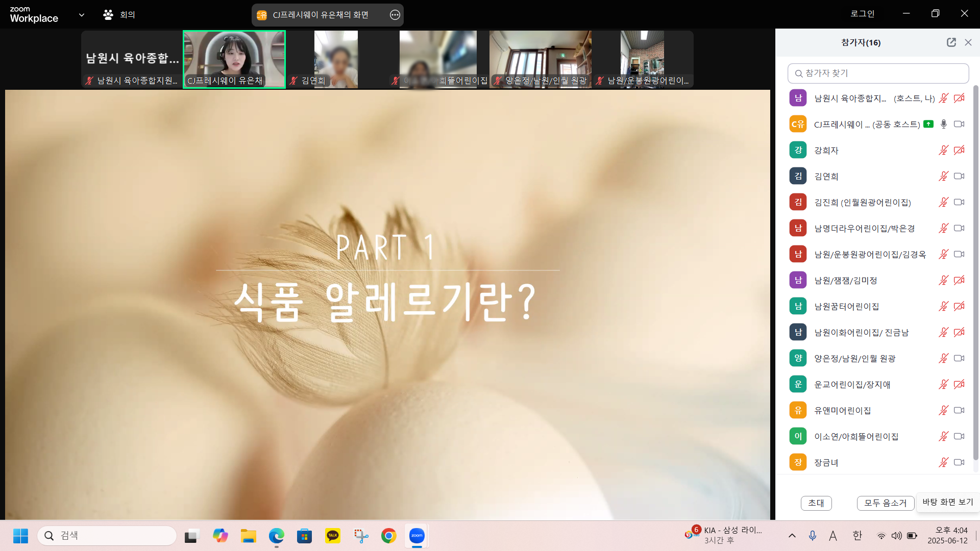980x551 pixels.
Task: Click camera icon for 이소연/아희뜰어린이집
Action: click(x=959, y=437)
